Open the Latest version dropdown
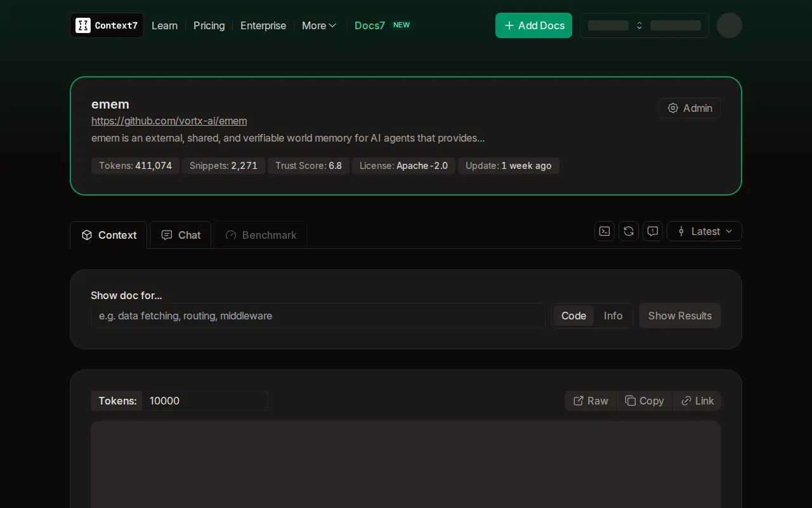Viewport: 812px width, 508px height. pos(704,231)
